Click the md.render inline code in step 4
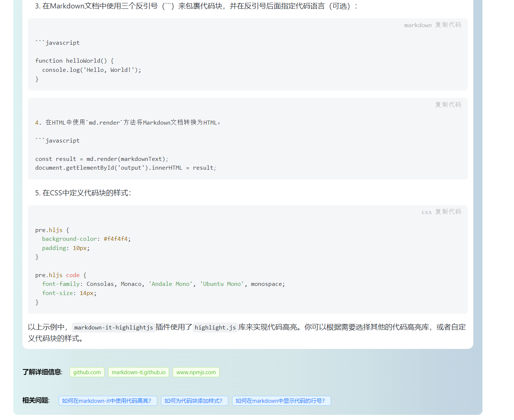The height and width of the screenshot is (420, 514). click(x=105, y=122)
